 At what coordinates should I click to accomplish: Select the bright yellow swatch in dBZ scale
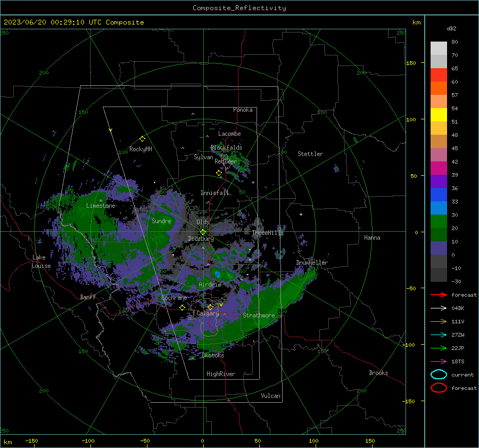point(439,115)
